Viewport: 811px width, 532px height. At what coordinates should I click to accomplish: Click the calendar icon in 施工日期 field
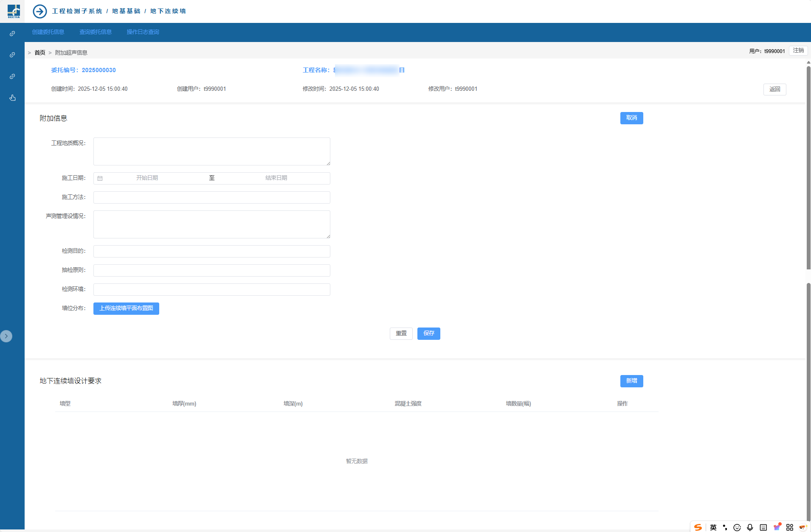tap(100, 179)
